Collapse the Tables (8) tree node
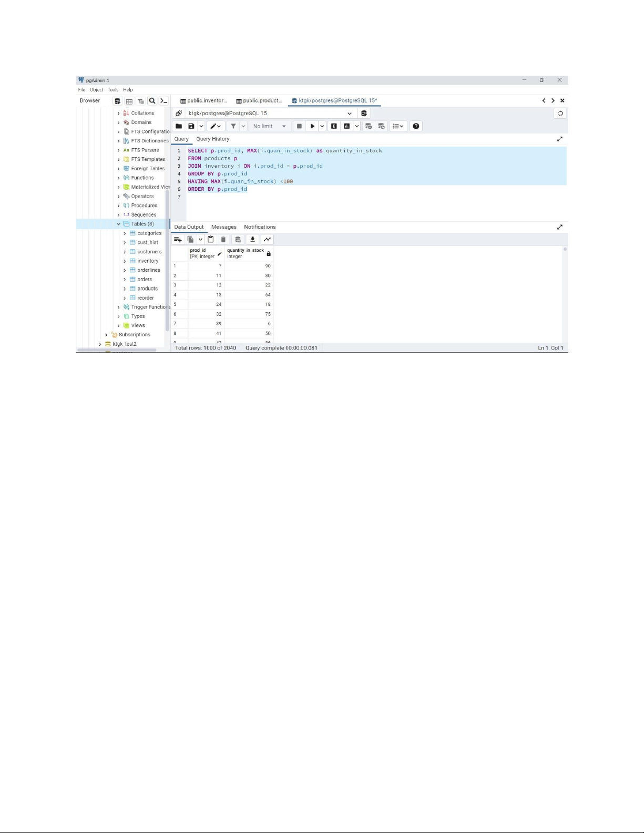Image resolution: width=644 pixels, height=833 pixels. [119, 224]
